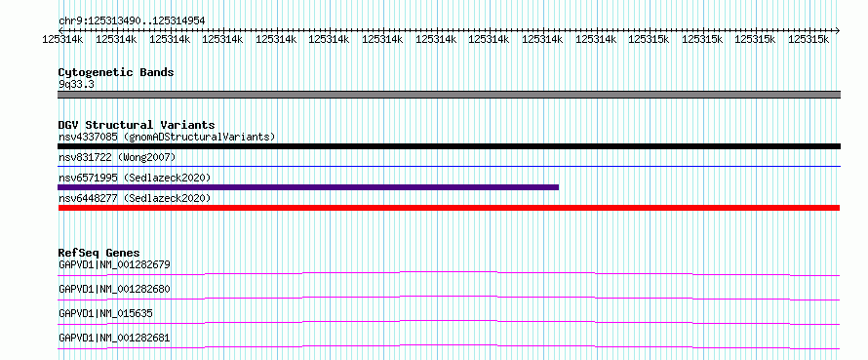Click the black nsv4337085 variant bar

(449, 146)
